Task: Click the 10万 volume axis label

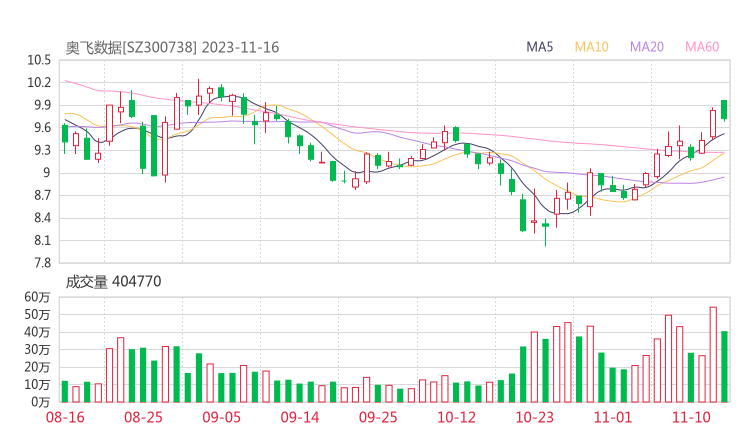Action: point(37,384)
